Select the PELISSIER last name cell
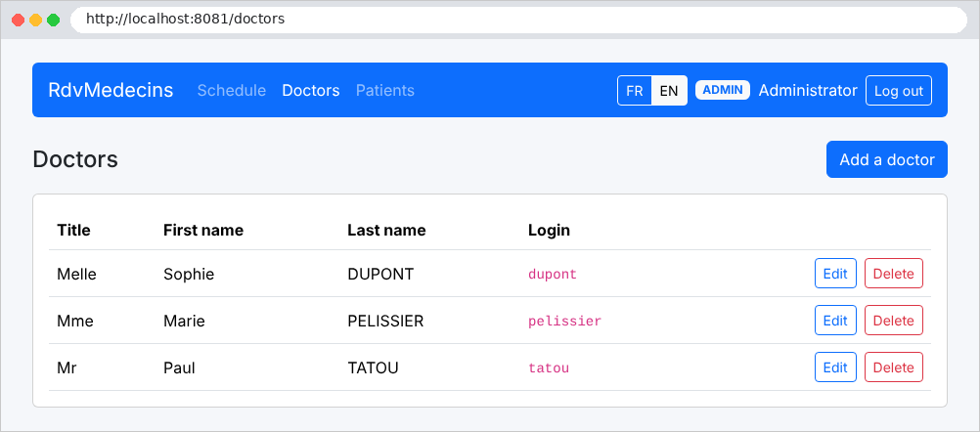Image resolution: width=980 pixels, height=432 pixels. tap(385, 321)
